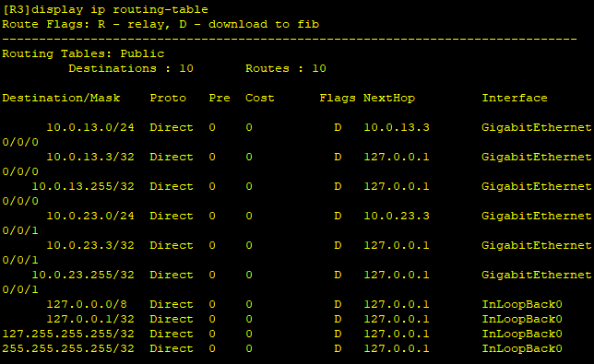594x364 pixels.
Task: Click the 10.0.23.3/32 destination entry
Action: [90, 245]
